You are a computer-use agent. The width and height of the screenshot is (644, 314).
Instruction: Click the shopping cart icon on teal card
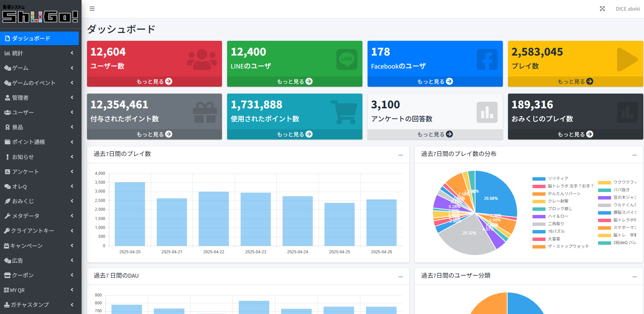tap(344, 112)
